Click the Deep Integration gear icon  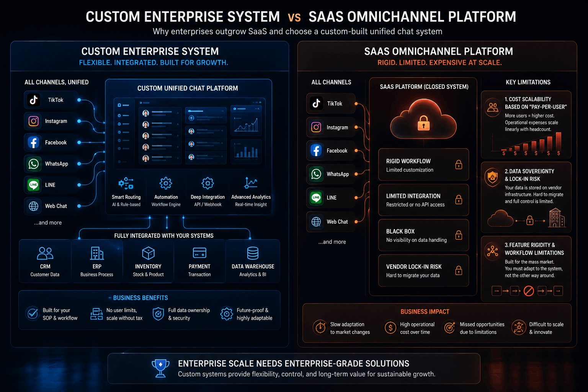[x=207, y=183]
